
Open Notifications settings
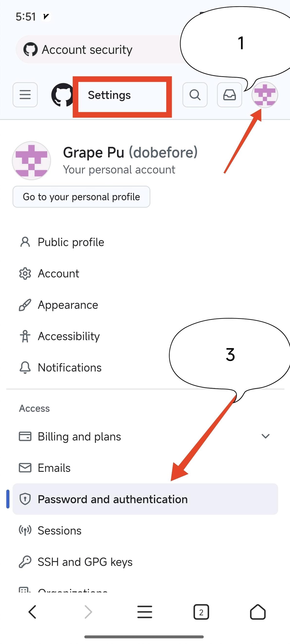[70, 367]
